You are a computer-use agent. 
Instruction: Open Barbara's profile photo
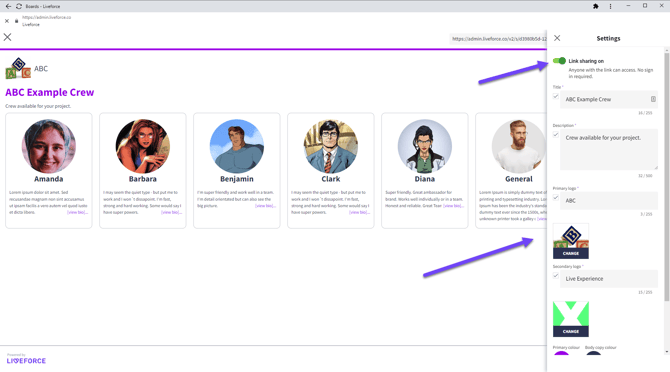pos(143,146)
